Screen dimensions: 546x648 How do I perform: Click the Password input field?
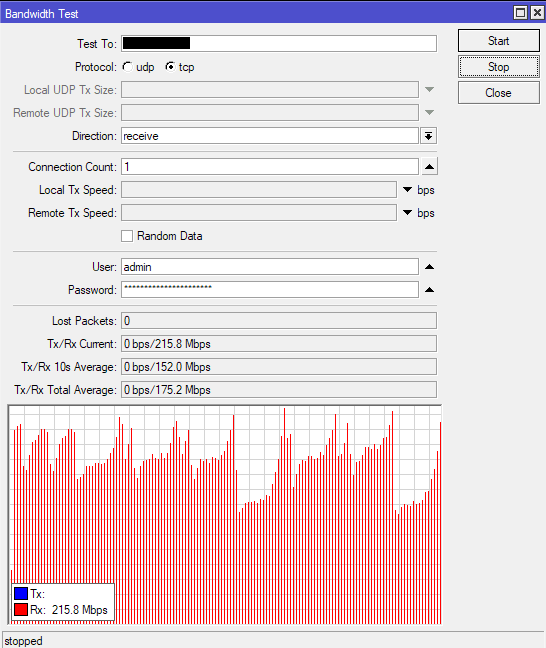[269, 290]
